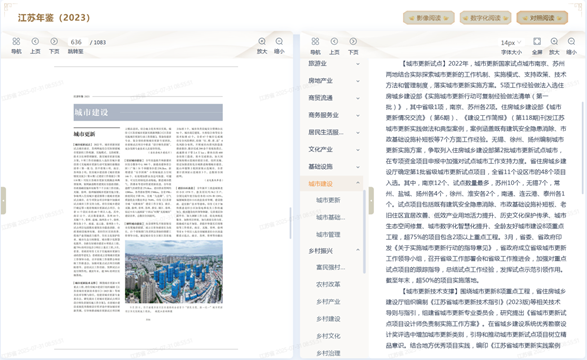Click the sidebar tree vertical scrollbar
This screenshot has width=587, height=360.
364,231
